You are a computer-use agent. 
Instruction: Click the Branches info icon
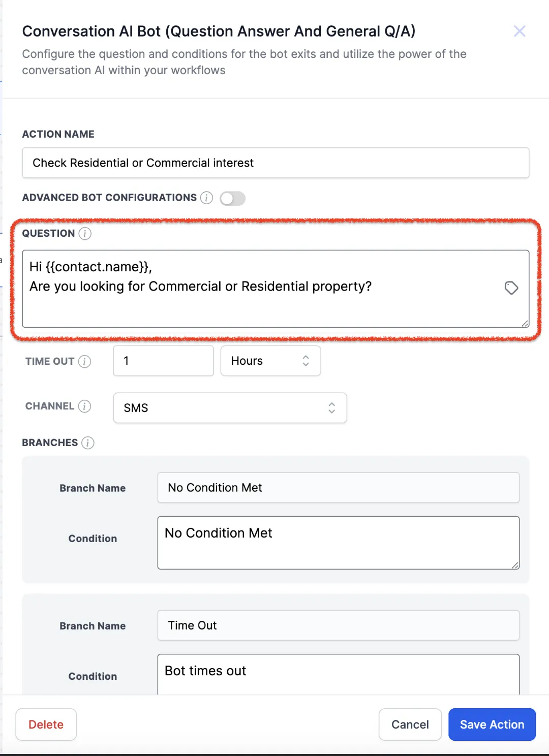[x=88, y=443]
